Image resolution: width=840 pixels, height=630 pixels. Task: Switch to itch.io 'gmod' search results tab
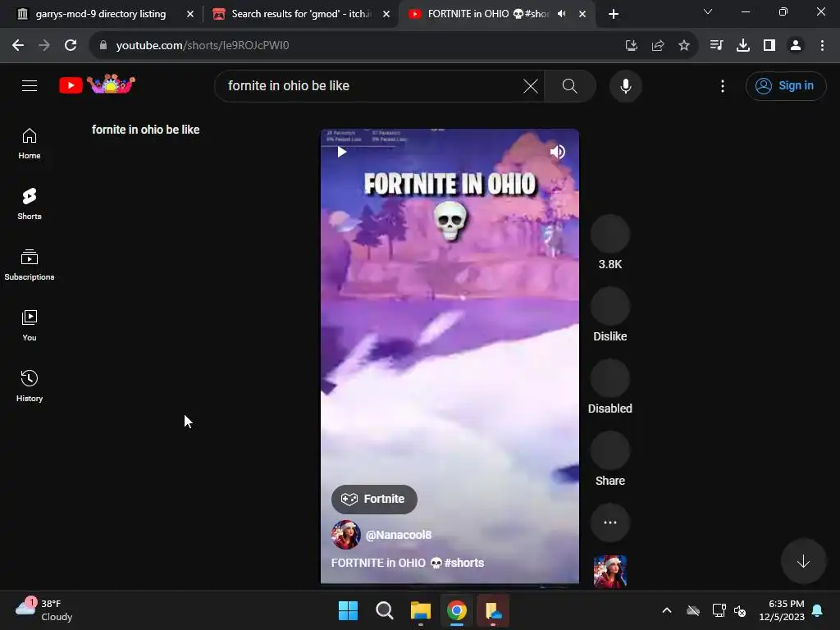point(300,14)
